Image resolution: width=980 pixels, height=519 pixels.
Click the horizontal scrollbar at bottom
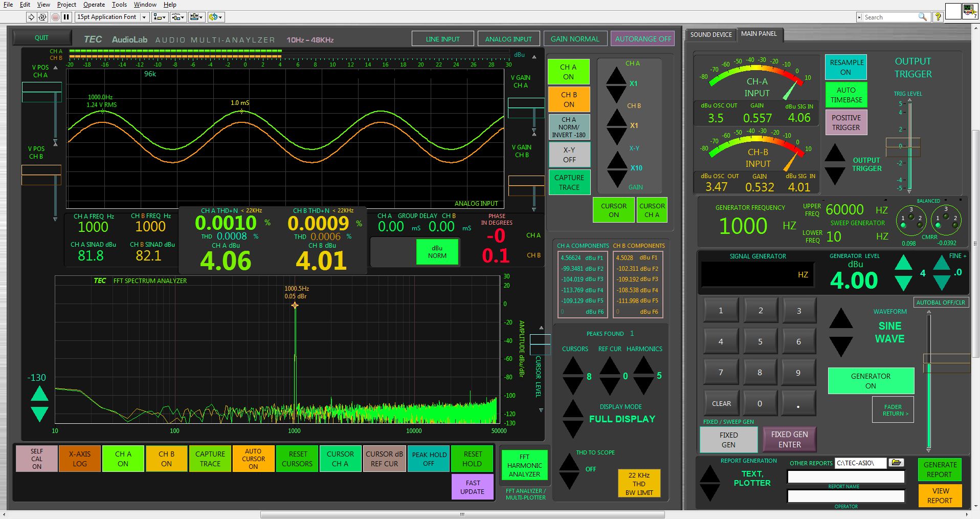click(462, 514)
